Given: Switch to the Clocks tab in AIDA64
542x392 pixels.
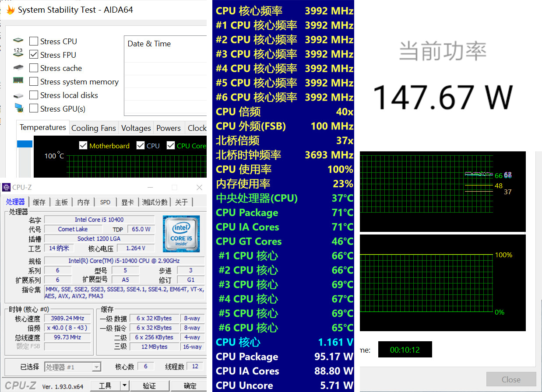Looking at the screenshot, I should pos(196,128).
